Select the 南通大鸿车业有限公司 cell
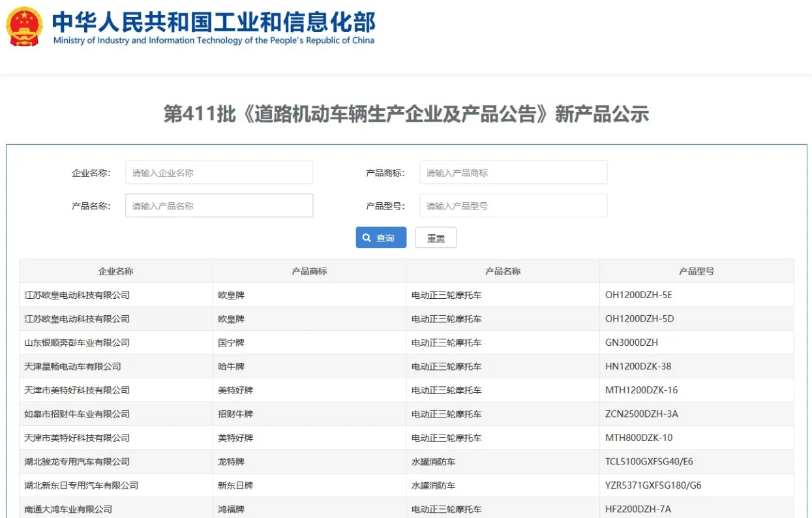The image size is (812, 518). point(116,509)
